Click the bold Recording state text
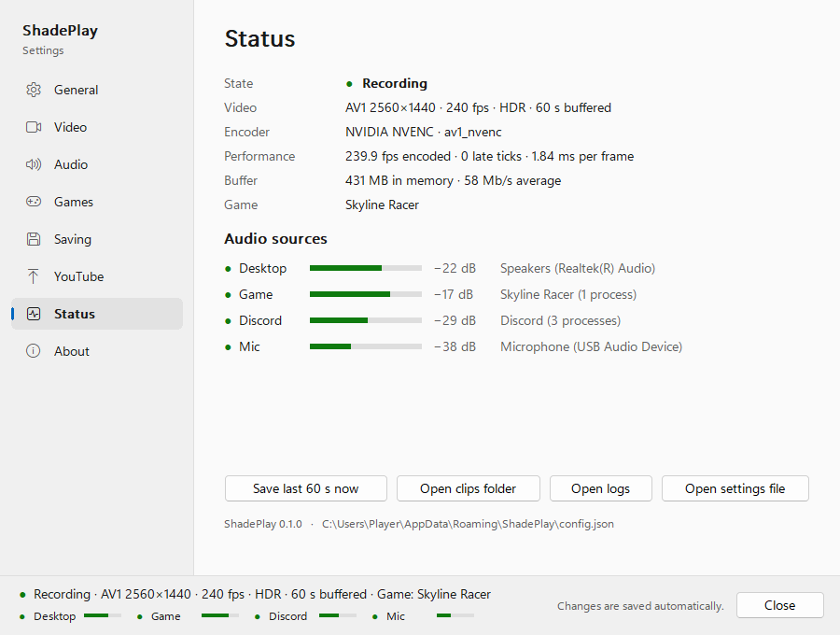 coord(395,84)
